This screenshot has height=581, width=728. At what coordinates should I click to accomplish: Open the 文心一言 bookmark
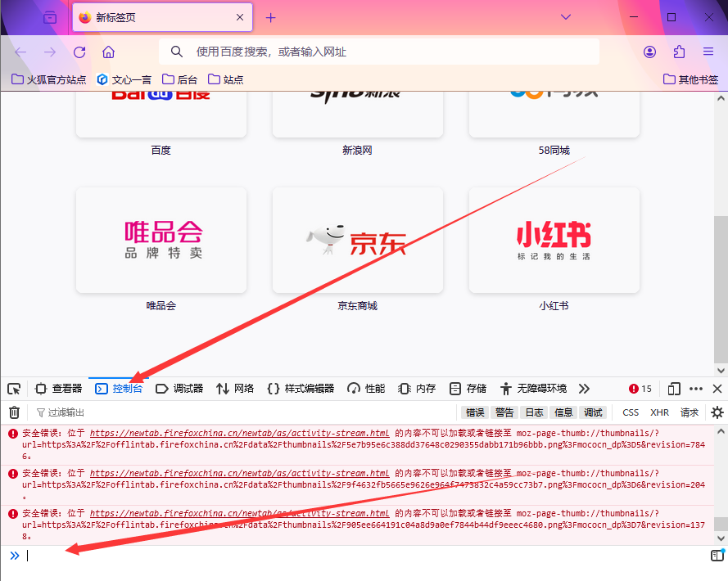coord(124,79)
